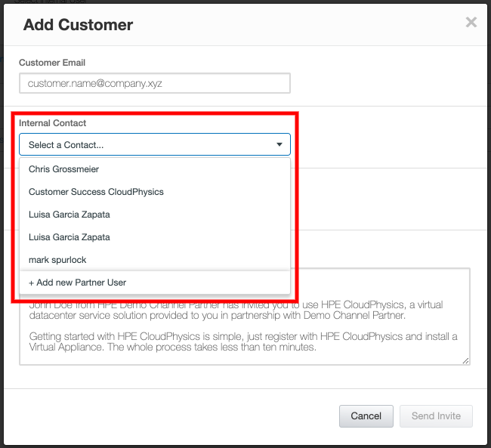Viewport: 491px width, 448px height.
Task: Select Customer Success CloudPhysics contact option
Action: [x=96, y=192]
